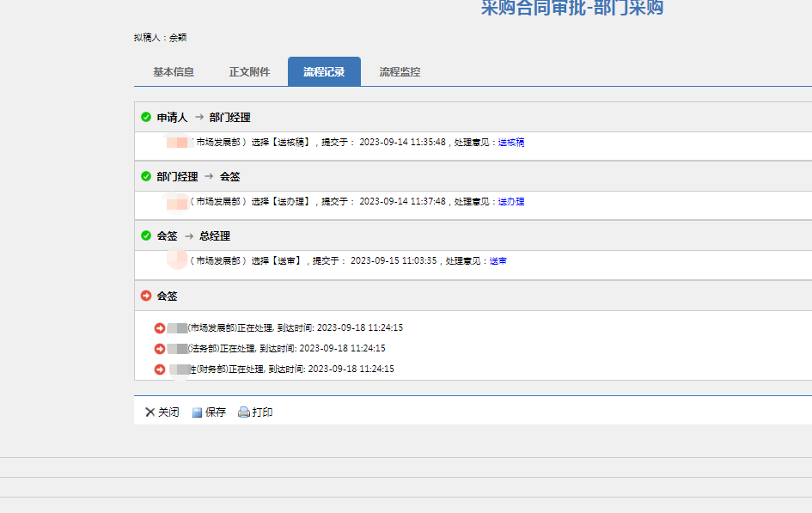Screen dimensions: 812x513
Task: Open the 送审 opinion link
Action: click(x=498, y=261)
